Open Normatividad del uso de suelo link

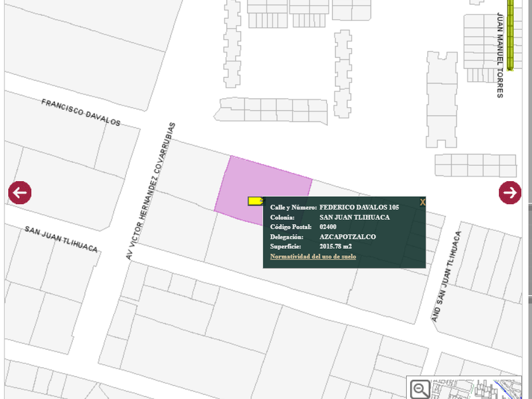pos(313,256)
